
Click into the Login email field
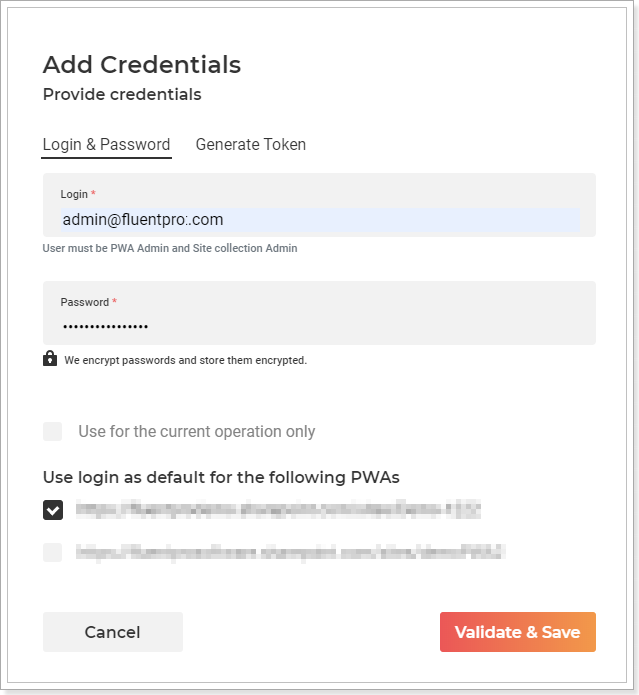[x=320, y=220]
